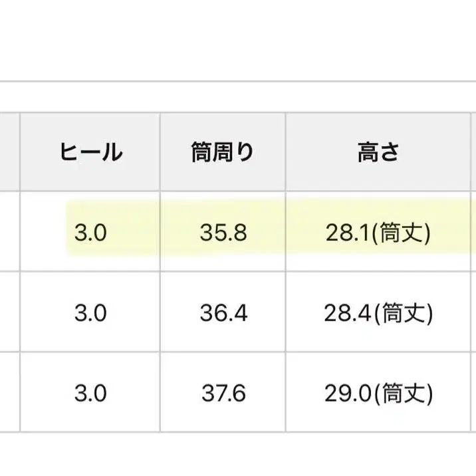Select the empty cell left of the 37.6 row

point(9,392)
